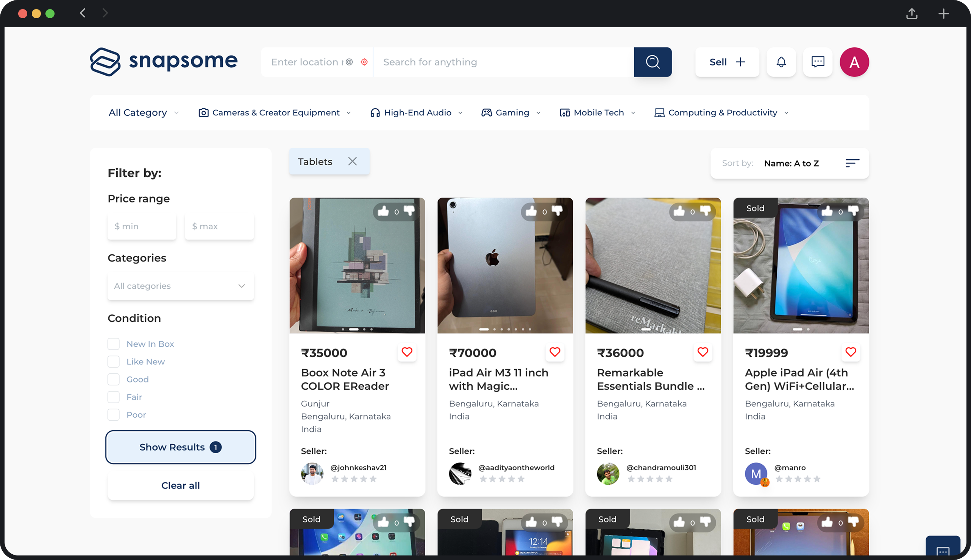Open seller @chandramouli301 profile
This screenshot has width=971, height=560.
(x=661, y=467)
